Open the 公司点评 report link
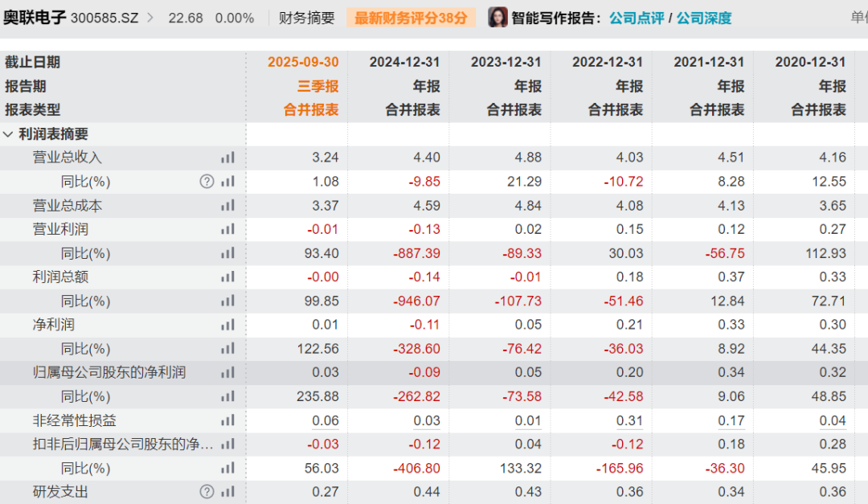The height and width of the screenshot is (504, 868). click(637, 18)
